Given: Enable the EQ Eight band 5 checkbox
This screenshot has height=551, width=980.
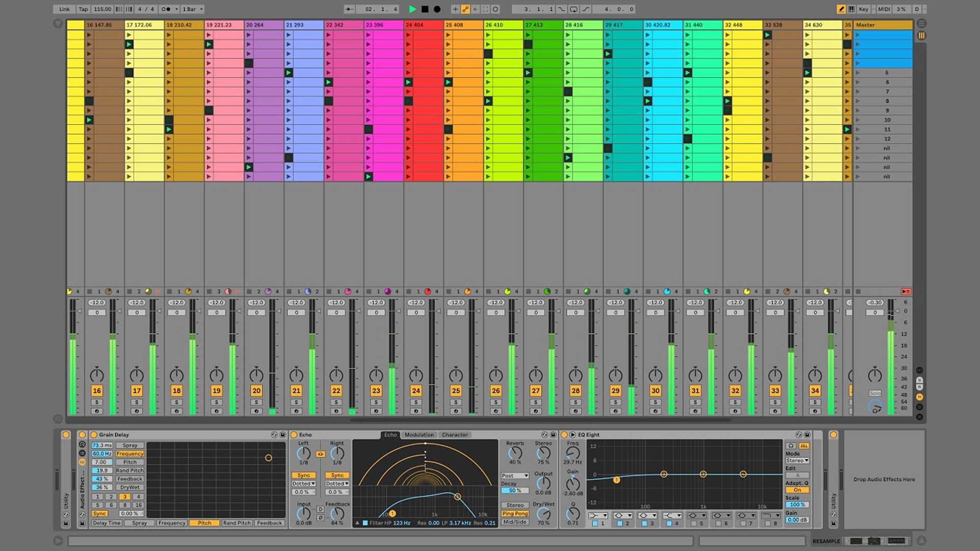Looking at the screenshot, I should point(694,523).
